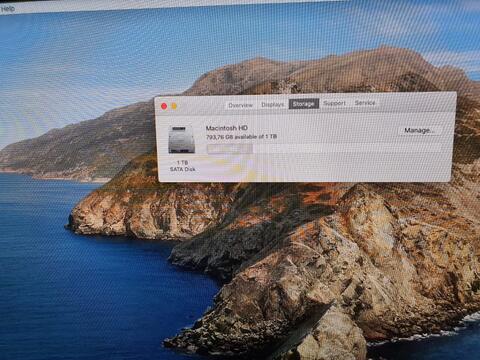Screen dimensions: 480x360
Task: Switch to the Overview tab
Action: click(x=240, y=105)
